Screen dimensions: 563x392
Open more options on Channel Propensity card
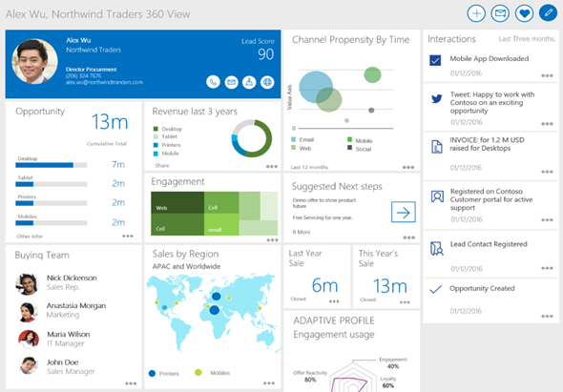pos(408,167)
